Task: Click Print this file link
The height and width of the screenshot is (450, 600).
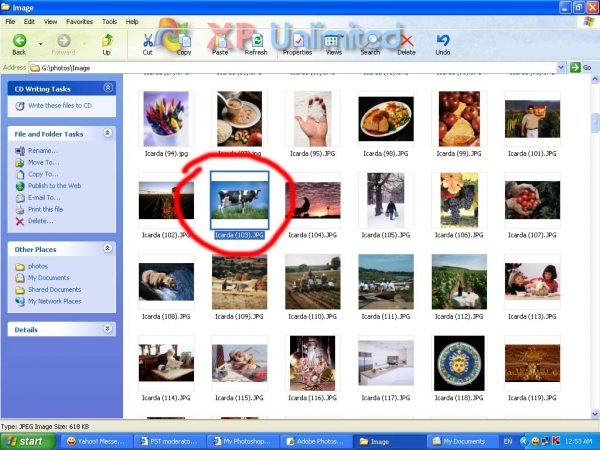Action: [x=45, y=209]
